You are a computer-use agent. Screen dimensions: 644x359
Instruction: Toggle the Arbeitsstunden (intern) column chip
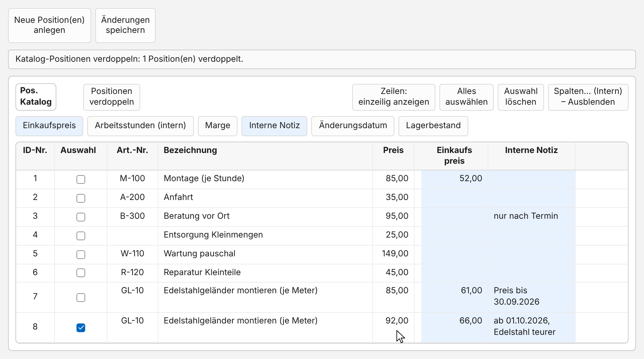141,126
